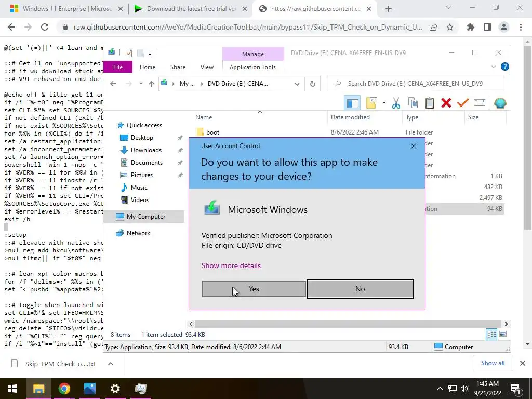
Task: Open a new Chrome tab
Action: (x=389, y=9)
